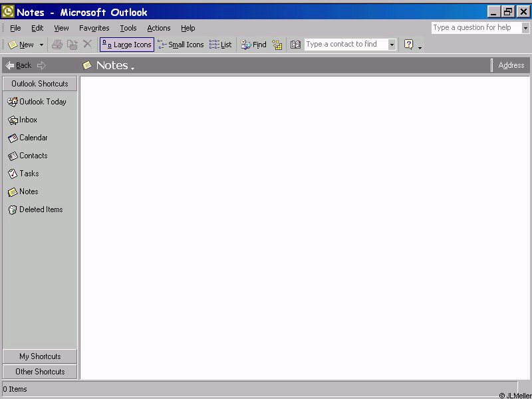Open the Favorites menu
Screen dimensions: 532x399
(x=94, y=28)
